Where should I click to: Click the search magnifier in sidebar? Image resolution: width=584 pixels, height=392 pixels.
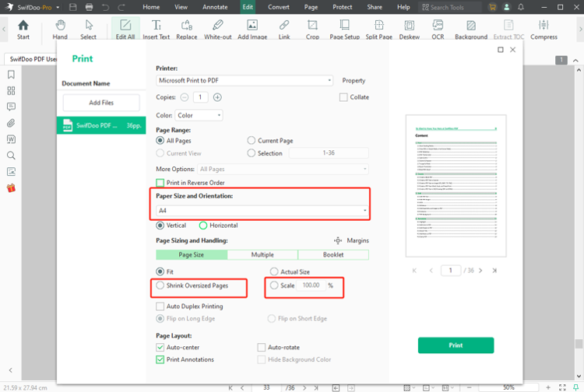(11, 155)
